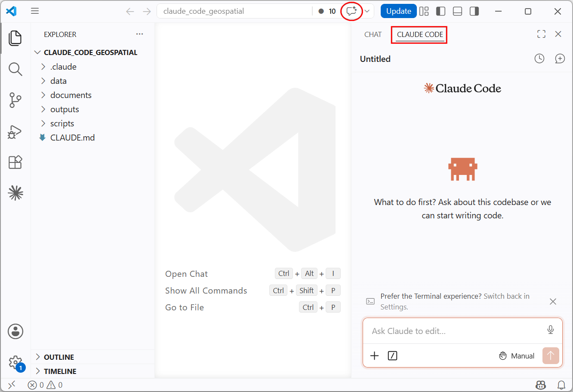Toggle the primary side bar
Image resolution: width=573 pixels, height=392 pixels.
[441, 11]
